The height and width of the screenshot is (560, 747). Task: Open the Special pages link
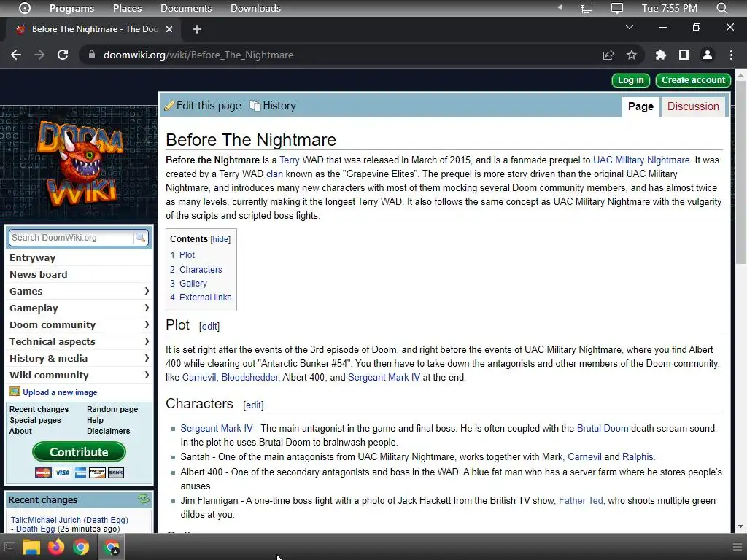(35, 420)
